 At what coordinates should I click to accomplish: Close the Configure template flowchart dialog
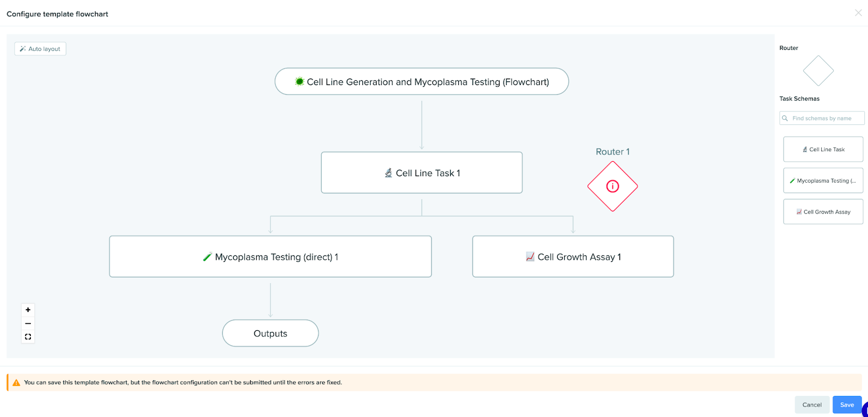858,13
